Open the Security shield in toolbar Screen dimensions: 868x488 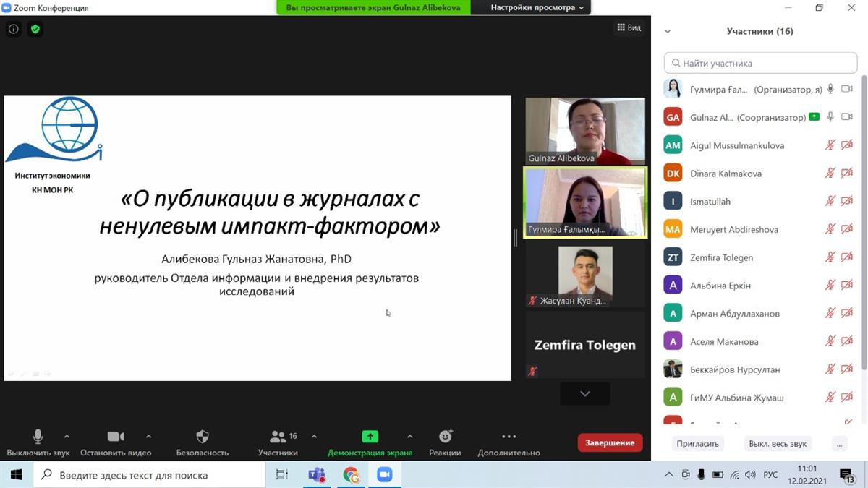coord(203,437)
